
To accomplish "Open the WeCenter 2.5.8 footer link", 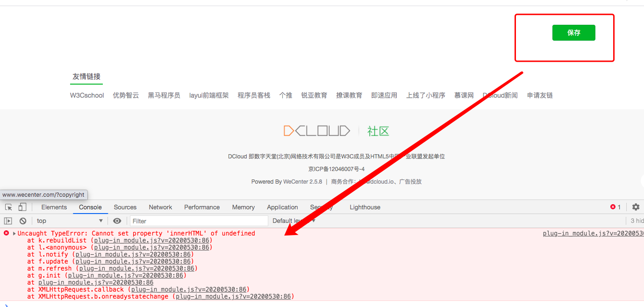I will (x=302, y=182).
